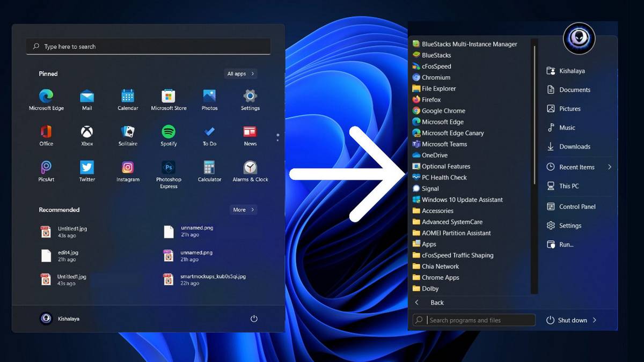Open Microsoft Edge from pinned apps
This screenshot has height=362, width=644.
[x=46, y=97]
